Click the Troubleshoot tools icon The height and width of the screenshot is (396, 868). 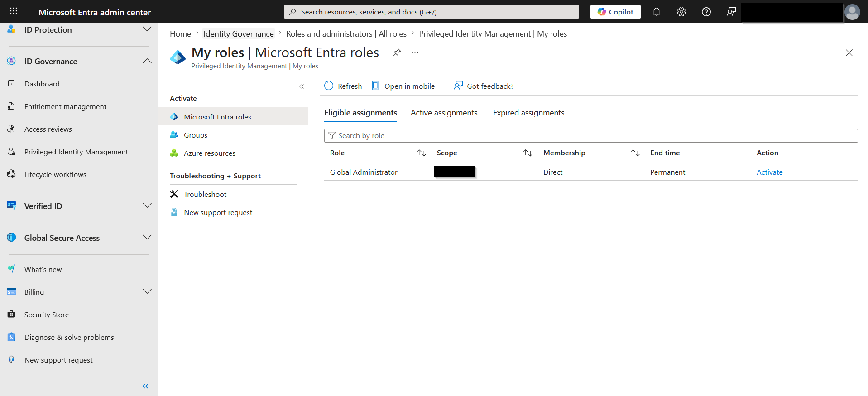click(x=174, y=194)
